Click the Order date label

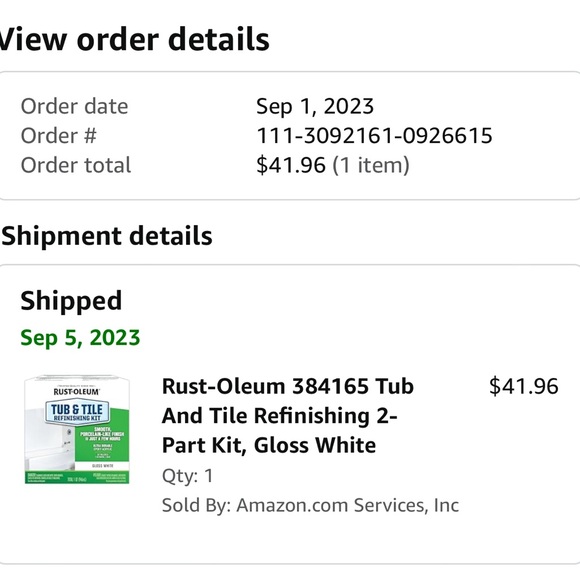pyautogui.click(x=74, y=106)
